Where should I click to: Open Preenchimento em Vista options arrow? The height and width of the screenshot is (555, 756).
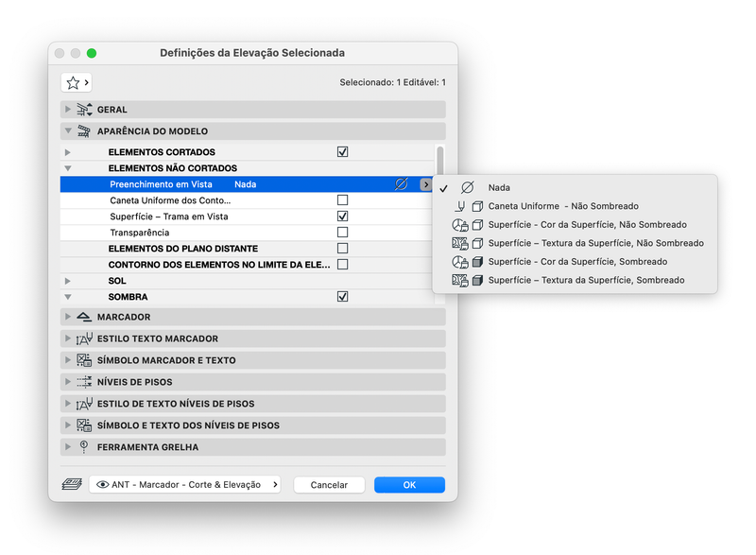(x=426, y=184)
